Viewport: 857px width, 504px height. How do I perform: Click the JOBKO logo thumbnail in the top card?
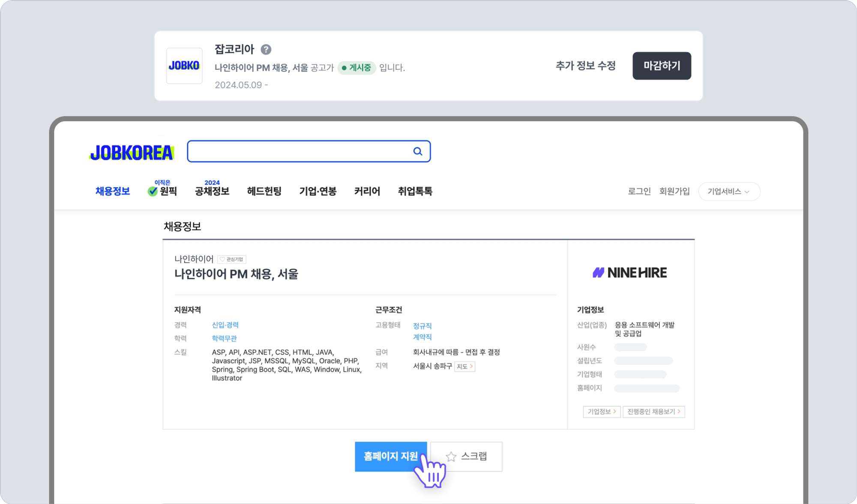tap(184, 66)
